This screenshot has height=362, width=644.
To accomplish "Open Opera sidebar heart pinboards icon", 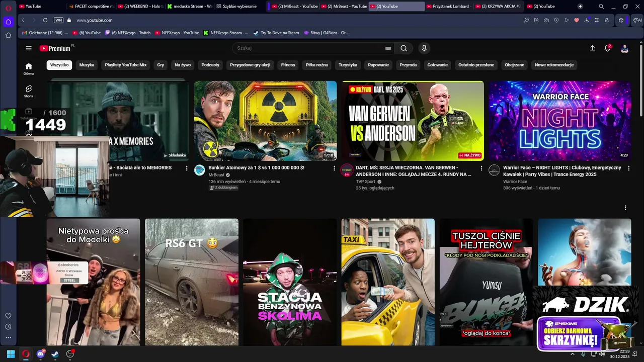I will [x=8, y=316].
